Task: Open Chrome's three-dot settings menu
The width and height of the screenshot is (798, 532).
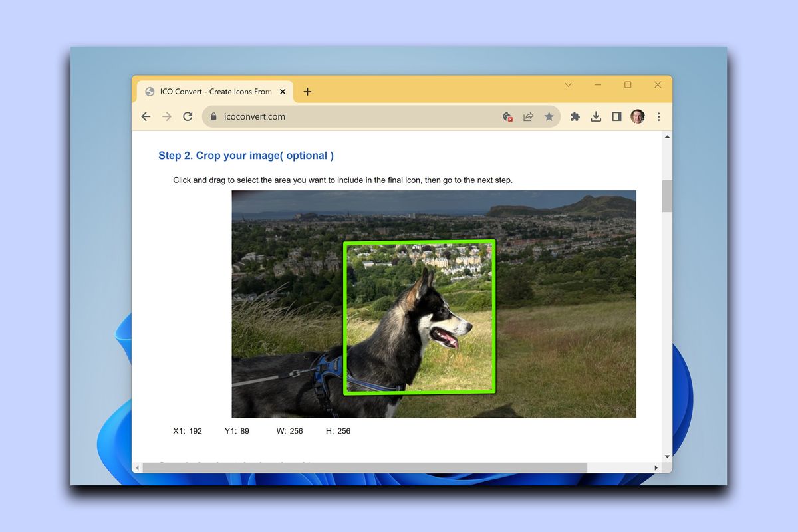Action: (659, 116)
